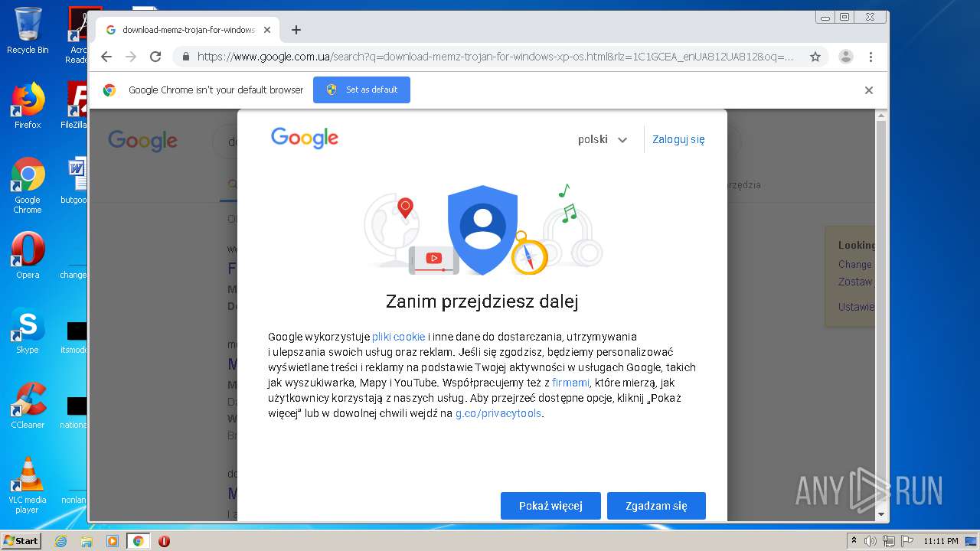Dismiss the default browser infobar
Screen dimensions: 980x551
tap(869, 90)
